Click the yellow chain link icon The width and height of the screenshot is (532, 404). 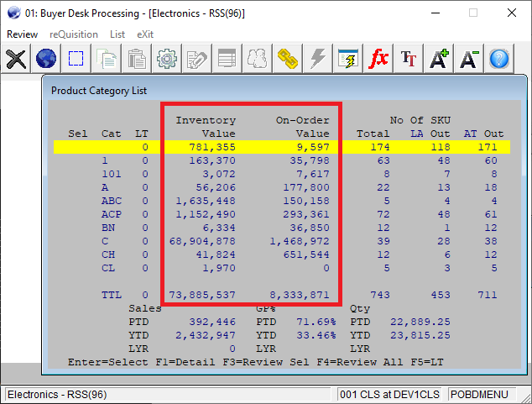tap(287, 59)
